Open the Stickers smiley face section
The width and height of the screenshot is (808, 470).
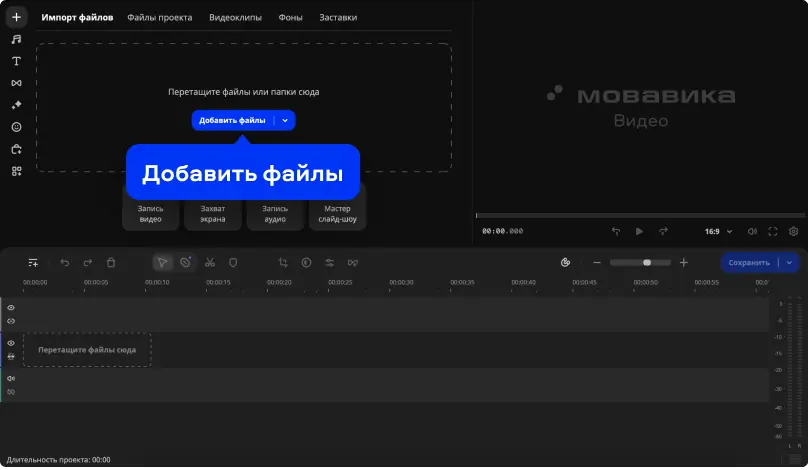click(x=16, y=127)
